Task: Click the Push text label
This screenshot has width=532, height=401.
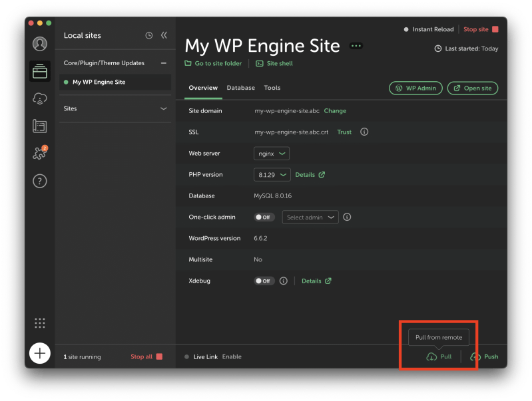Action: click(x=491, y=356)
